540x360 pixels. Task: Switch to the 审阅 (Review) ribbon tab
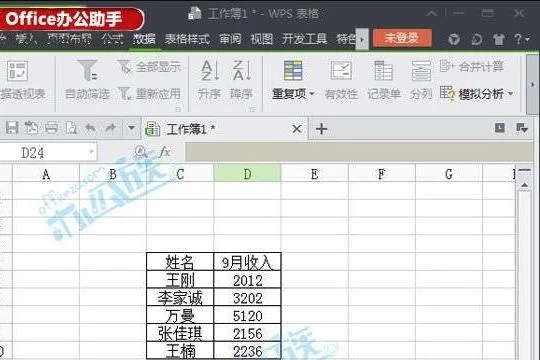coord(230,39)
